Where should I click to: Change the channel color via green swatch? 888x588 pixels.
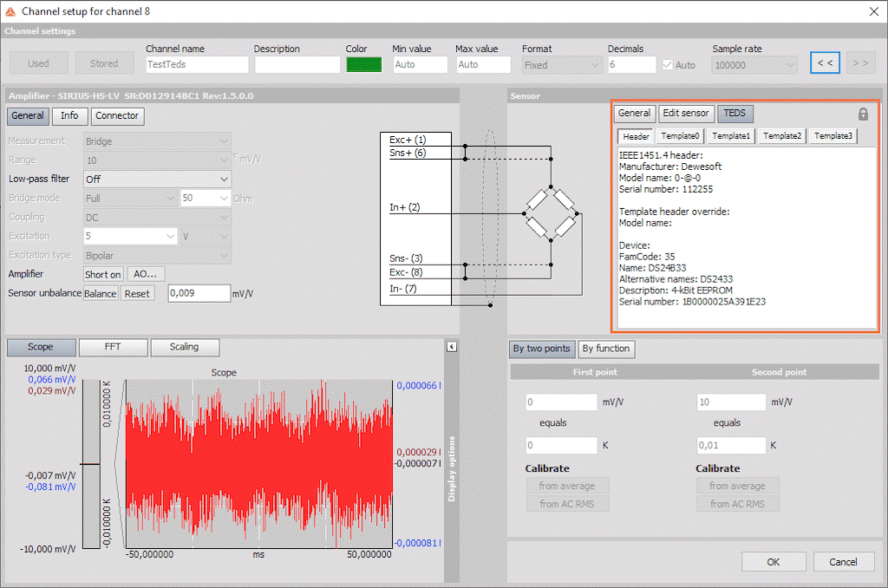[x=364, y=62]
